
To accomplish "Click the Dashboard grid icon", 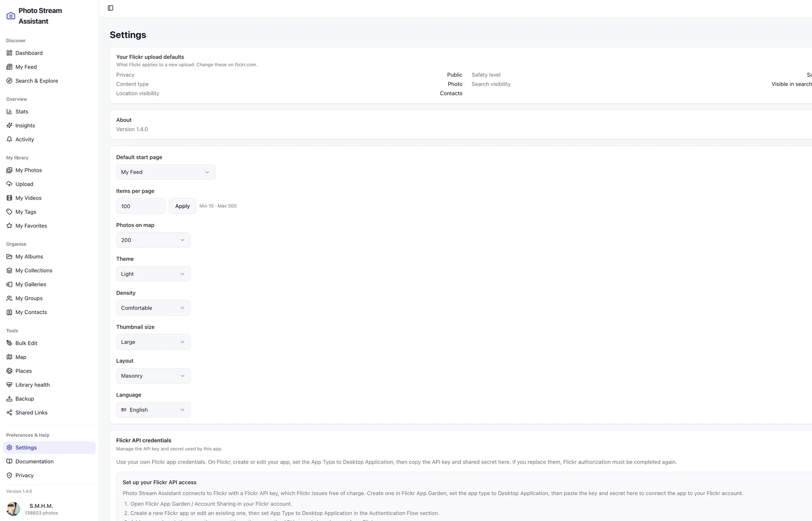I will (x=9, y=53).
